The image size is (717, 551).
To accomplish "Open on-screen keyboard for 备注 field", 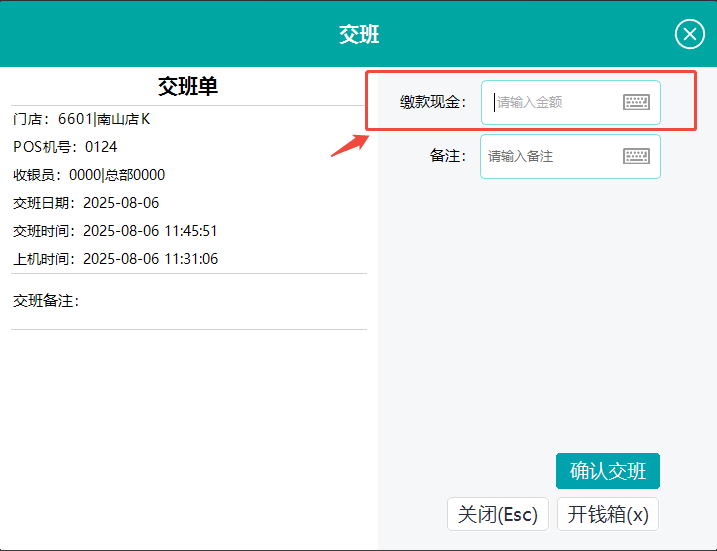I will (636, 156).
